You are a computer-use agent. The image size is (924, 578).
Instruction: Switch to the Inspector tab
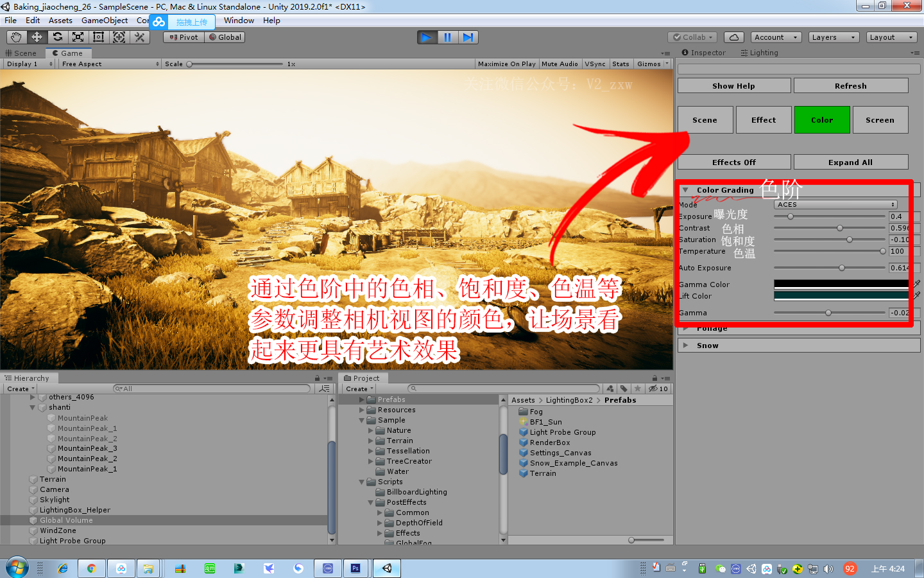coord(704,53)
